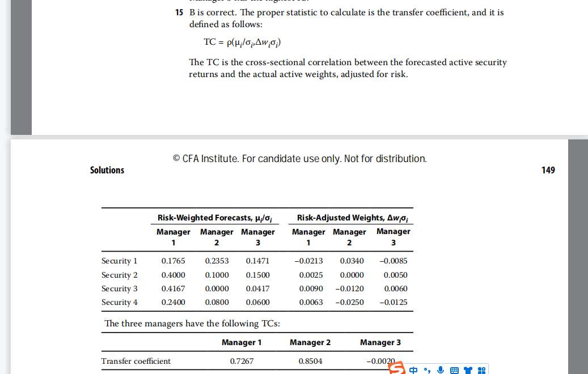588x374 pixels.
Task: Click the CFA Institute copyright notice
Action: [x=299, y=159]
